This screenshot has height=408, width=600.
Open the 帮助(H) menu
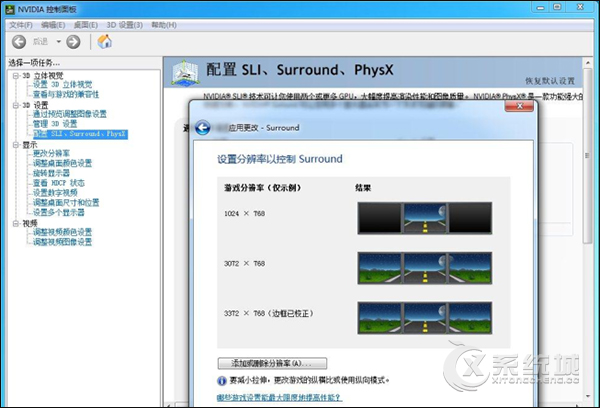click(164, 25)
